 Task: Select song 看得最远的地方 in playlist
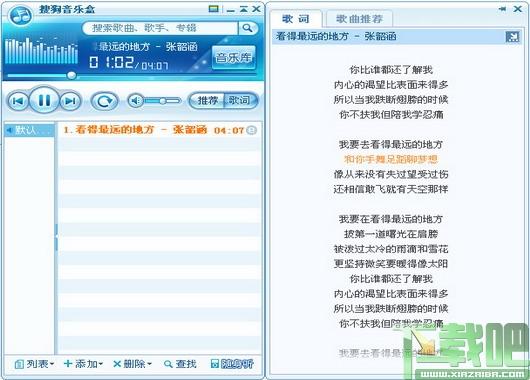(159, 130)
